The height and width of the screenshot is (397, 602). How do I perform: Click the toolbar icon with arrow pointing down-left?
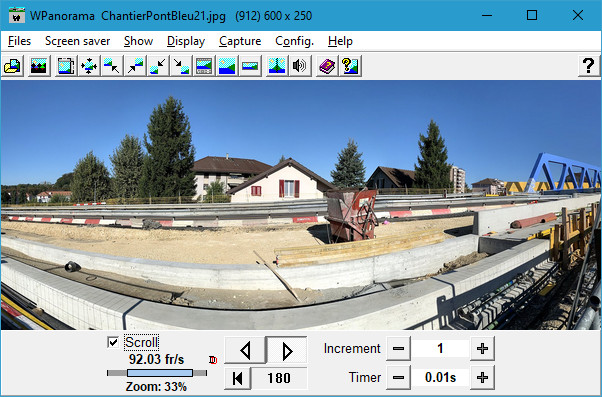pos(158,66)
